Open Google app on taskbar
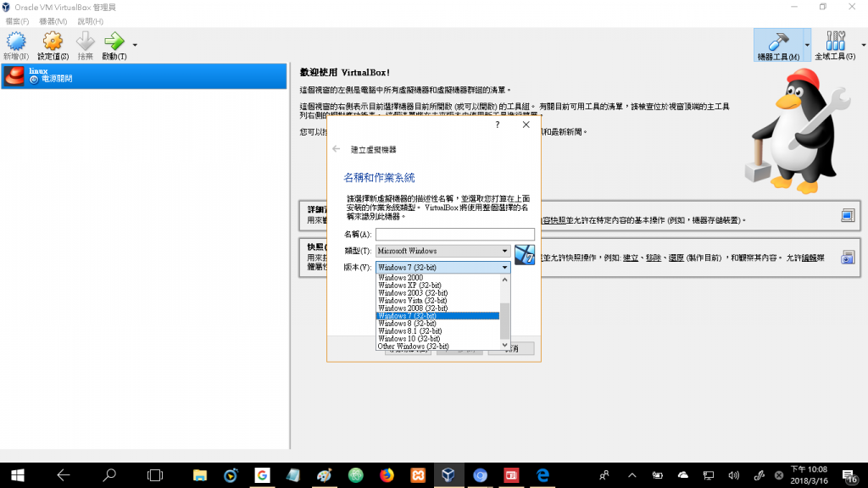This screenshot has height=488, width=868. tap(262, 475)
